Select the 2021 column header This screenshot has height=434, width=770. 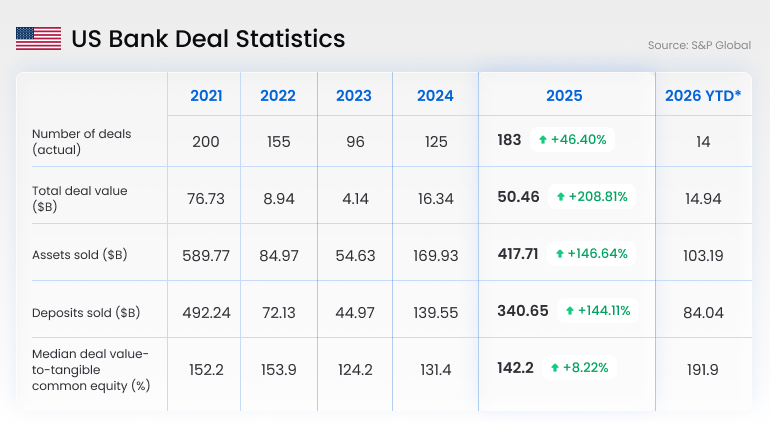(x=206, y=96)
